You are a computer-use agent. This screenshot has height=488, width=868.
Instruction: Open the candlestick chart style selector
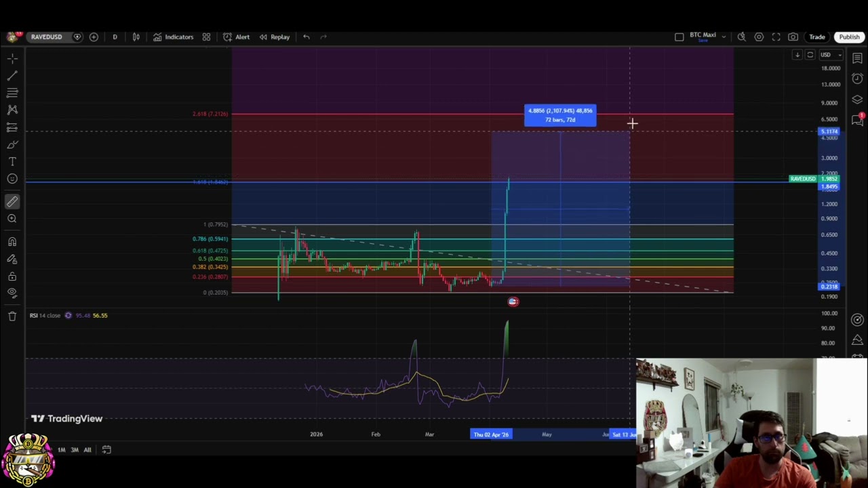click(x=136, y=37)
